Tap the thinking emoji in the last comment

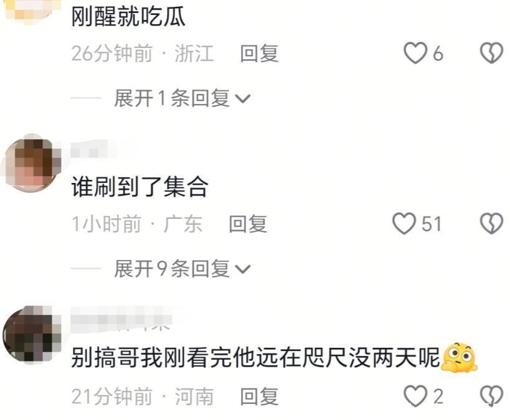[x=459, y=358]
